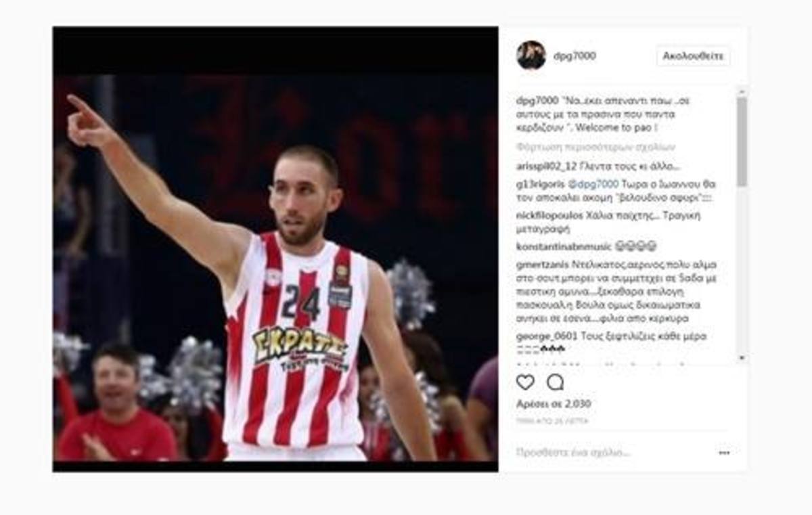This screenshot has height=515, width=812.
Task: Load more comments via Φόρτωση περισσότερων σχολίων
Action: 595,147
